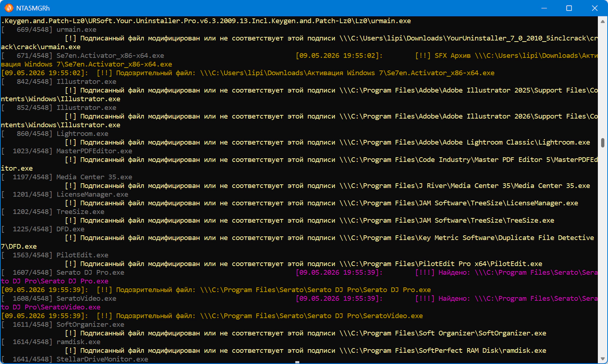Screen dimensions: 608x364
Task: Click the '1641/4548] StellarDriveMonitor.exe' line
Action: point(75,359)
